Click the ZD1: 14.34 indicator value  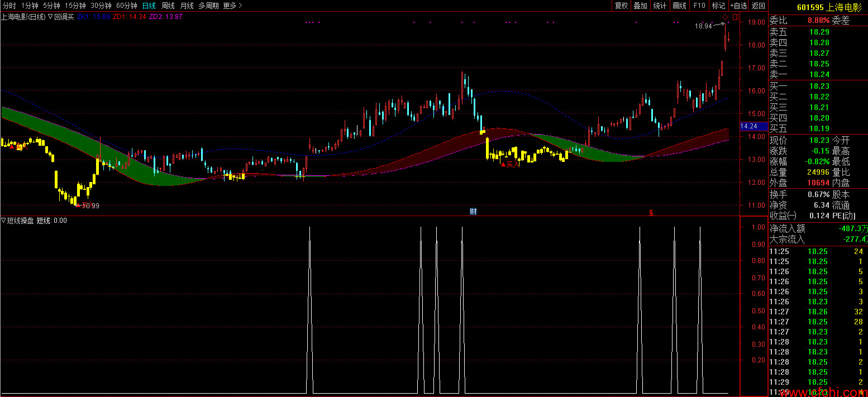129,17
